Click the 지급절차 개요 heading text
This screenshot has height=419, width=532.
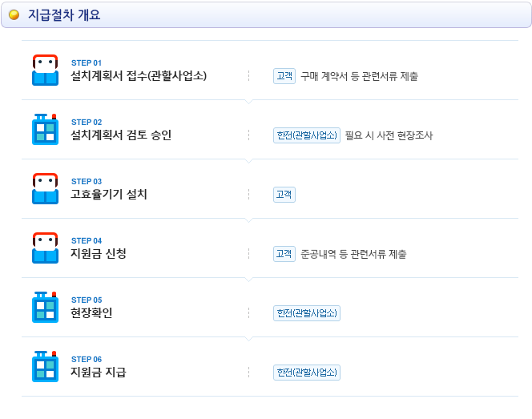64,14
